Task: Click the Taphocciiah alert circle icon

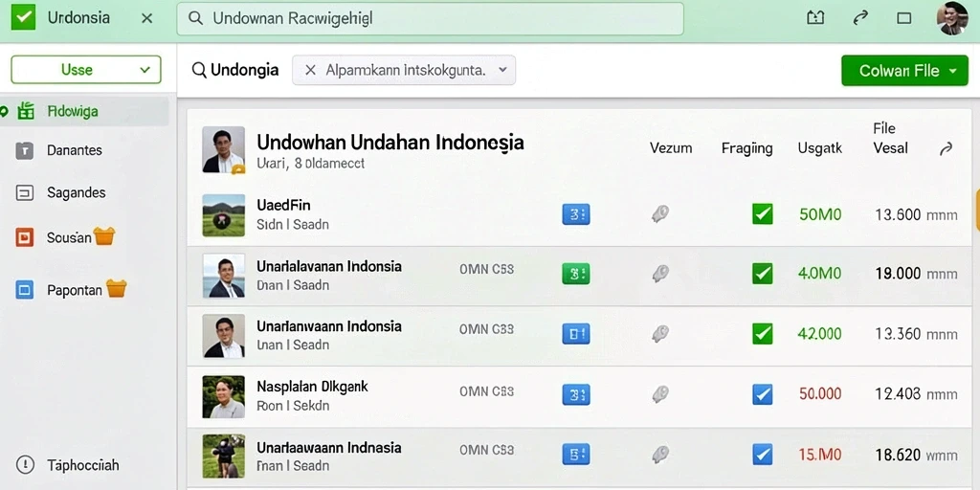Action: point(25,464)
